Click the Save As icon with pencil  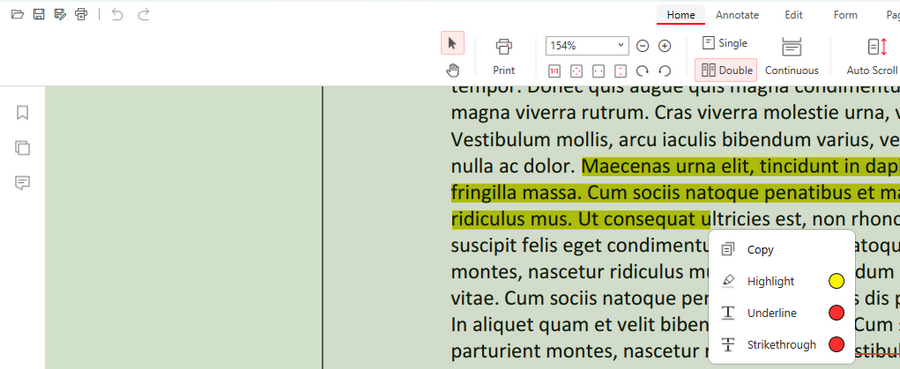tap(60, 14)
